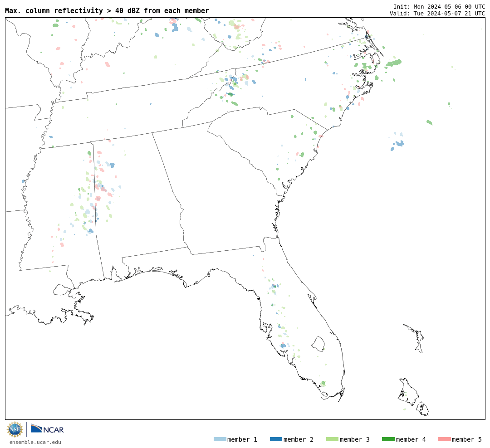490x448 pixels.
Task: Select the 'member 5' legend label
Action: [x=467, y=439]
